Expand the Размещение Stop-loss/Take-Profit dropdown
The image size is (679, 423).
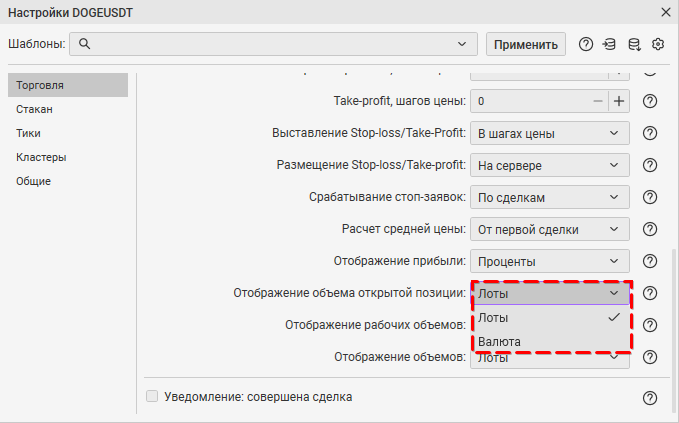tap(550, 165)
